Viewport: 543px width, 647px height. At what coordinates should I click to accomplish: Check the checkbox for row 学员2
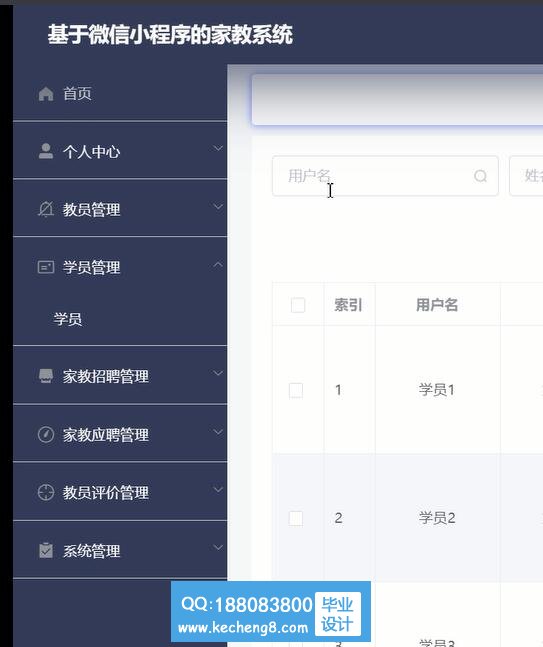coord(296,518)
